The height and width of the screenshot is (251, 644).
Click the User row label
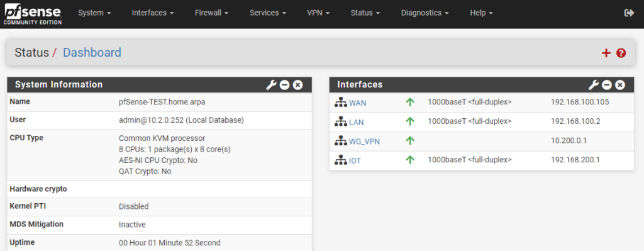pyautogui.click(x=18, y=120)
